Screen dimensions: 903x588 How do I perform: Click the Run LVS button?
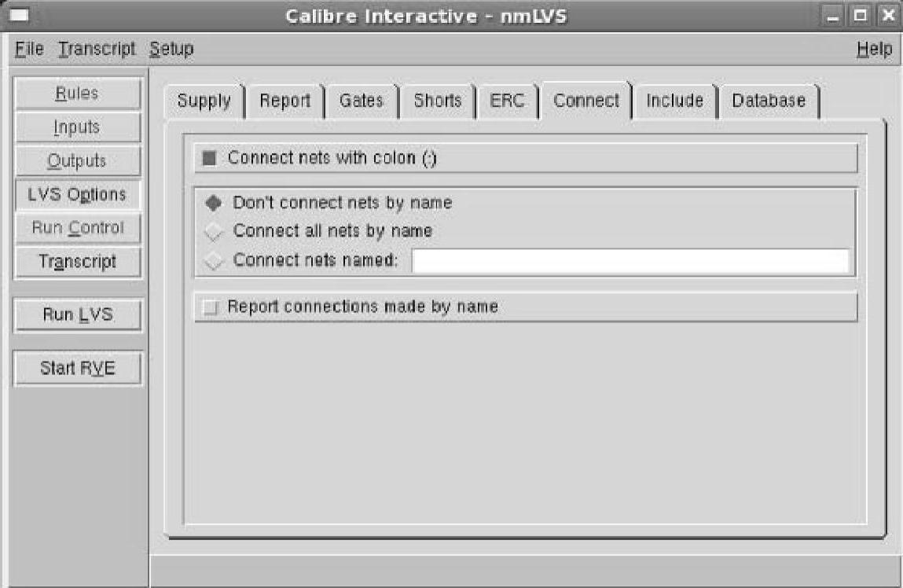click(x=78, y=314)
